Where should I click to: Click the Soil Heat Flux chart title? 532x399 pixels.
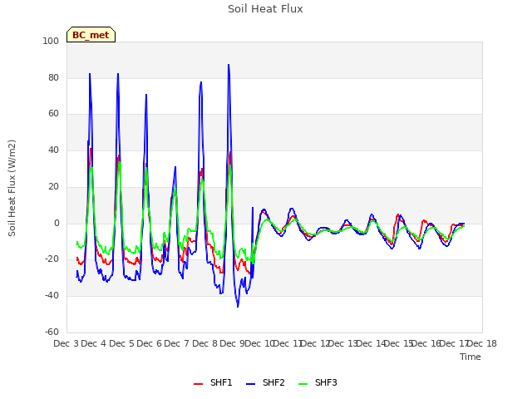coord(265,9)
